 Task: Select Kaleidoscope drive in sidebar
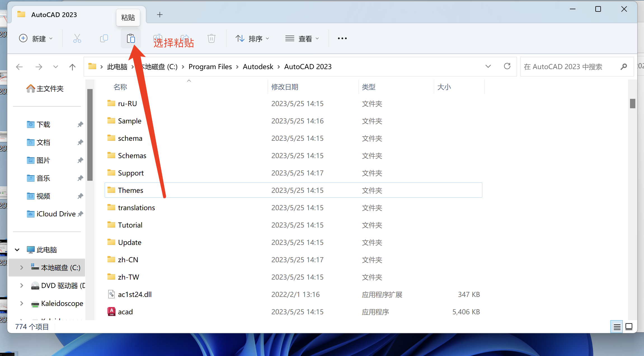57,303
